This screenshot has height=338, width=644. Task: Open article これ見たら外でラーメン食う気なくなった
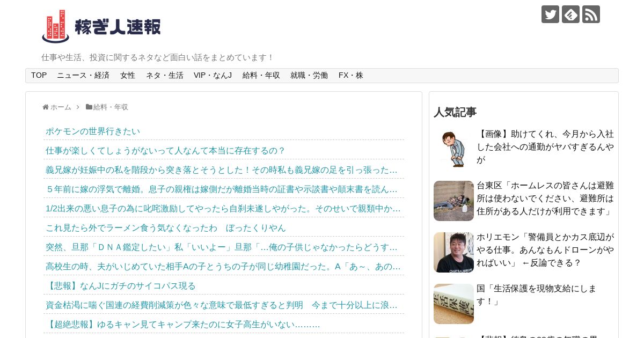point(166,228)
